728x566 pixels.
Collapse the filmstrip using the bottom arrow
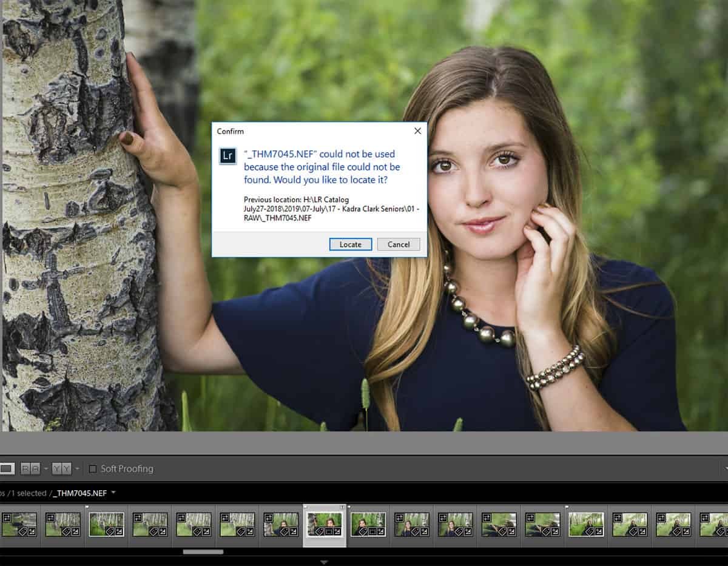coord(324,562)
